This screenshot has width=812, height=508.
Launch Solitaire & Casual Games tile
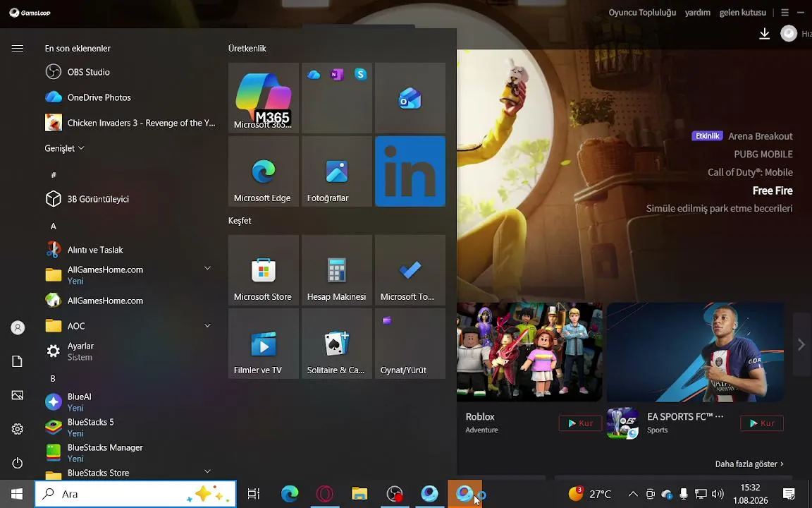[337, 344]
